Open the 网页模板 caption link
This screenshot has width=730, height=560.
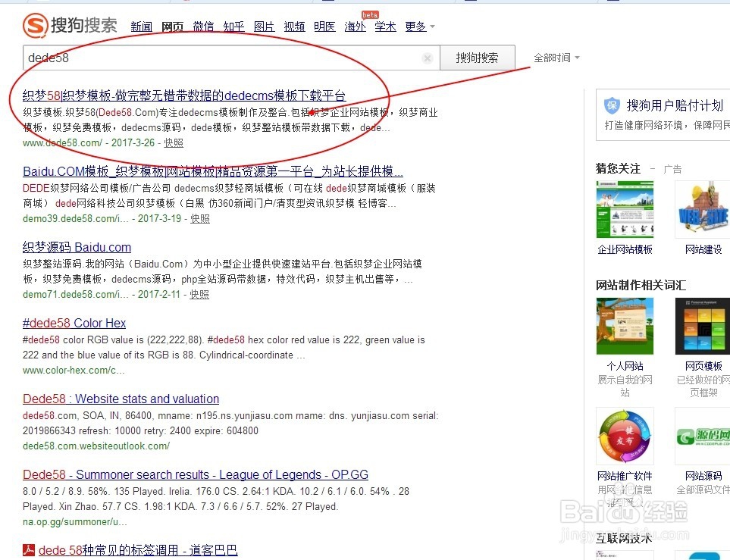click(703, 366)
